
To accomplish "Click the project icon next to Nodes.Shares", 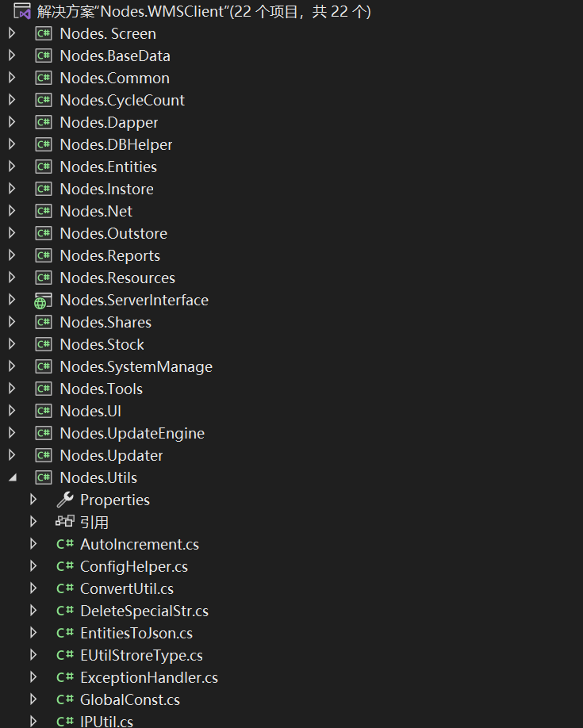I will (44, 322).
